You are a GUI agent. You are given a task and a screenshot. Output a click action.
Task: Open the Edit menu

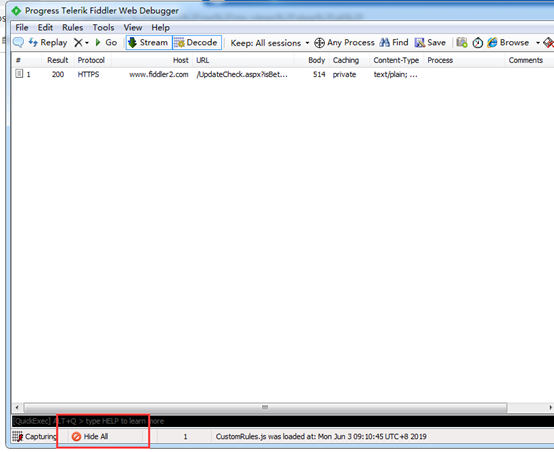pos(45,28)
